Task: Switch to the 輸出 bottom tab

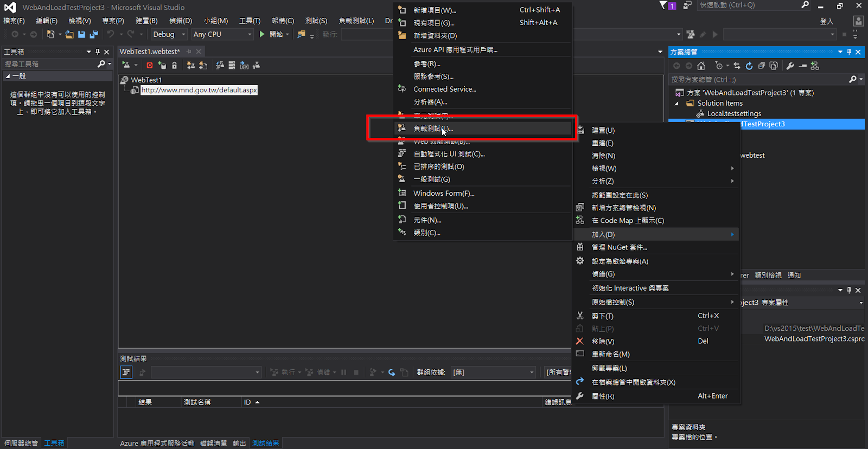Action: (239, 443)
